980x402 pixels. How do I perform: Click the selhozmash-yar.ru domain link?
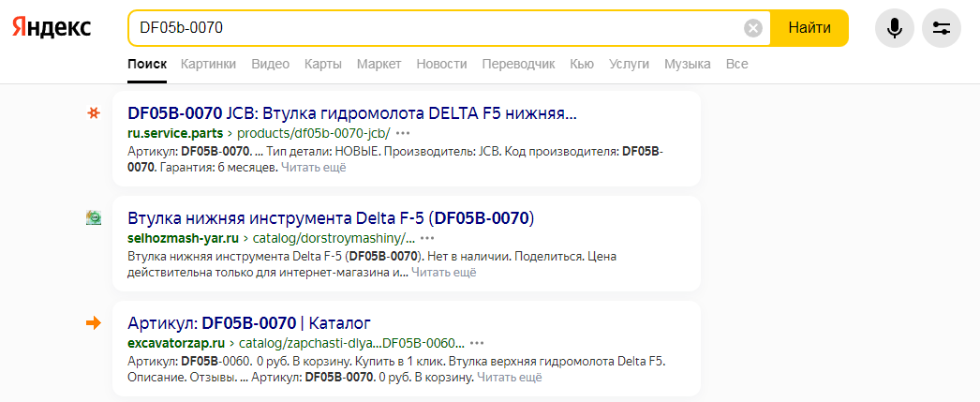pos(183,238)
